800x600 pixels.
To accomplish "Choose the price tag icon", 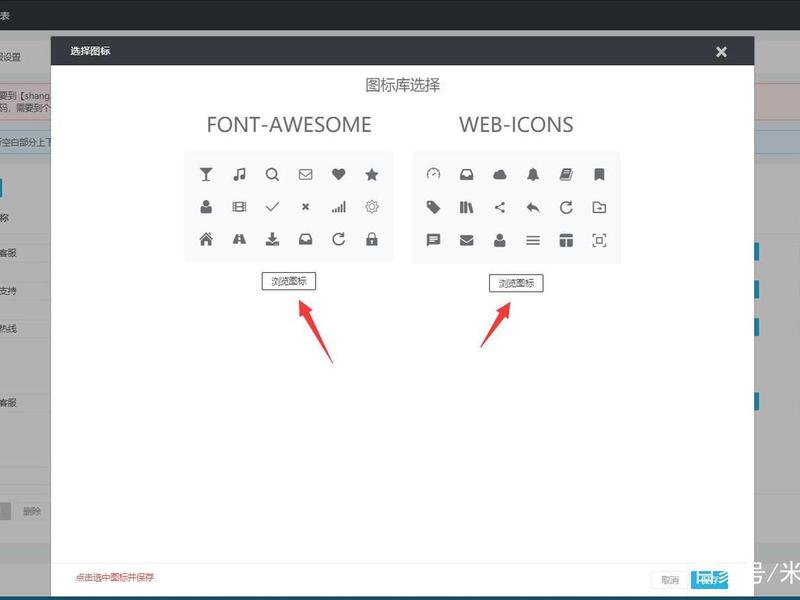I will click(x=433, y=207).
